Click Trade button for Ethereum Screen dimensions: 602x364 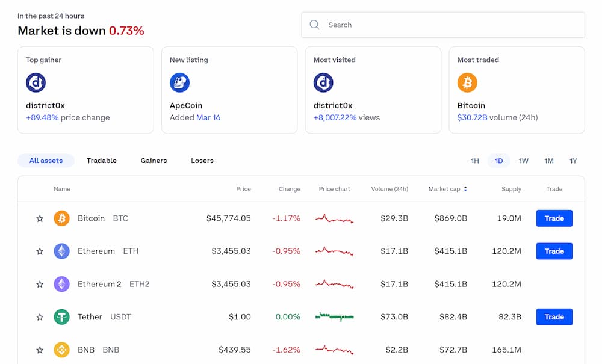pyautogui.click(x=554, y=251)
